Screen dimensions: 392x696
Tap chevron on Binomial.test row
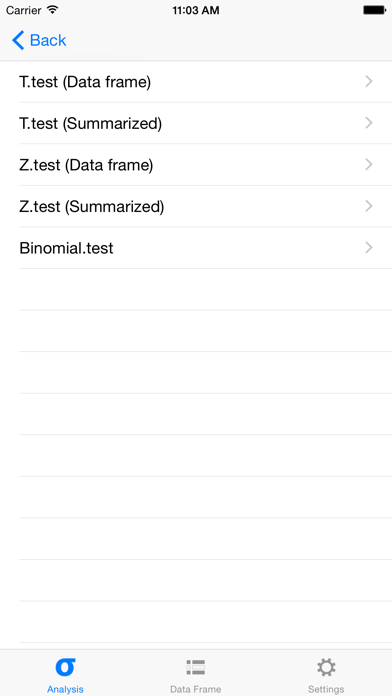pyautogui.click(x=368, y=248)
